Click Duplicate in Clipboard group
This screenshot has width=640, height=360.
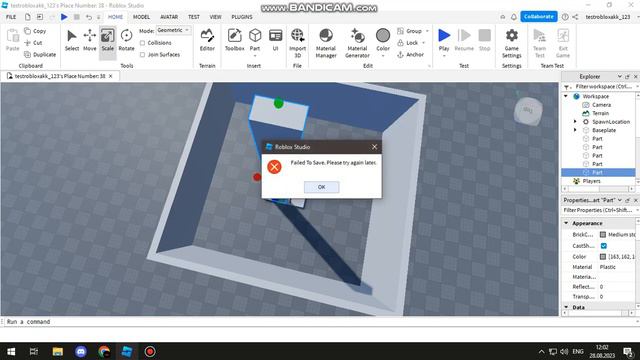click(40, 54)
